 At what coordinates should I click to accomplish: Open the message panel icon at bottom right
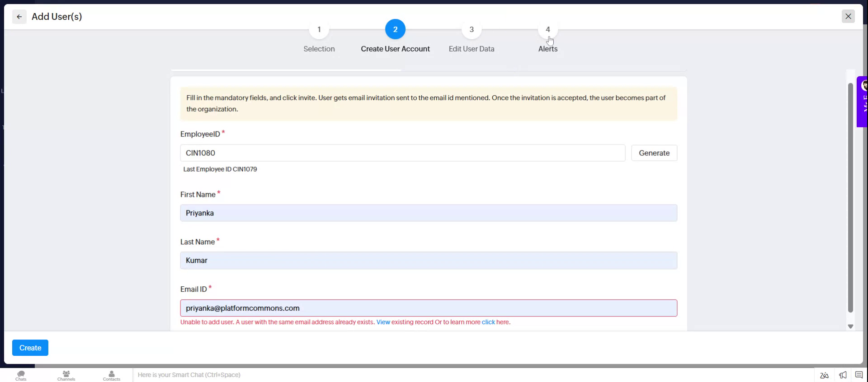click(x=859, y=375)
